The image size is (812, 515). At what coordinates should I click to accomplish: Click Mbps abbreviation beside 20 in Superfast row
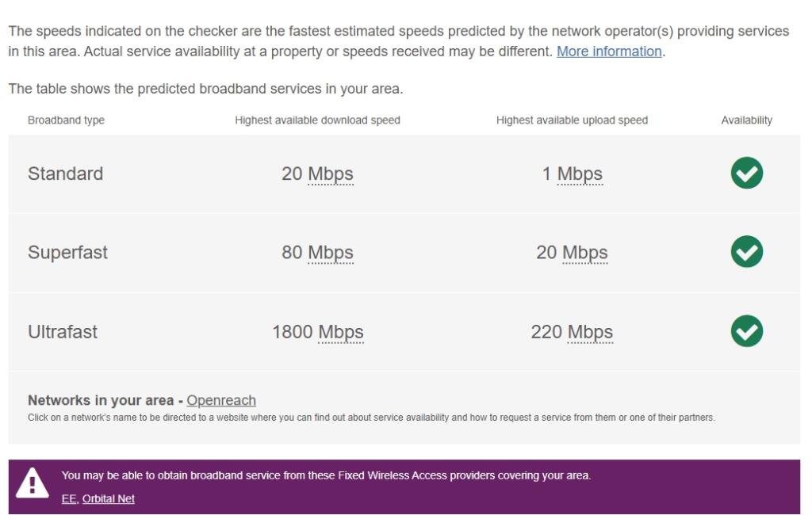coord(584,253)
